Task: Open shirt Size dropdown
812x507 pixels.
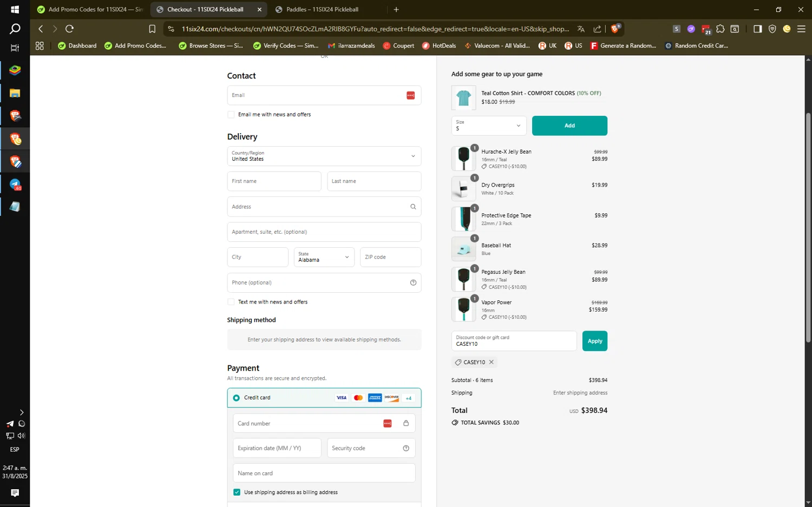Action: 489,126
